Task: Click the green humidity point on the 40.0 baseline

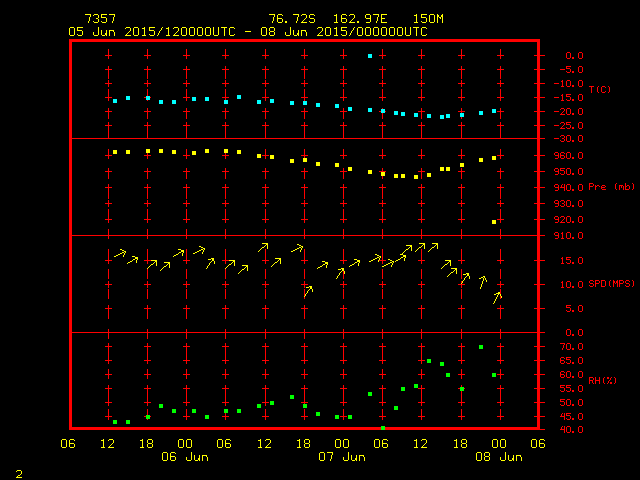Action: click(383, 428)
